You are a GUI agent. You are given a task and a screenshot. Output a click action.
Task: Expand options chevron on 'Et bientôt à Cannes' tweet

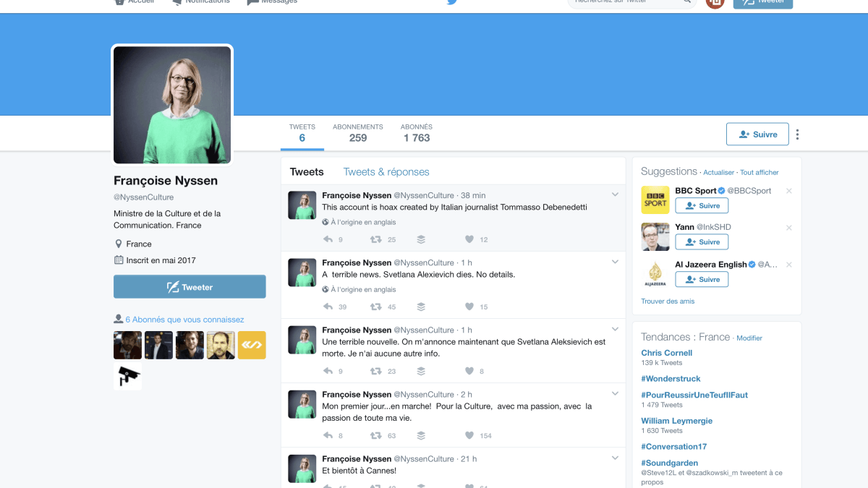point(615,458)
